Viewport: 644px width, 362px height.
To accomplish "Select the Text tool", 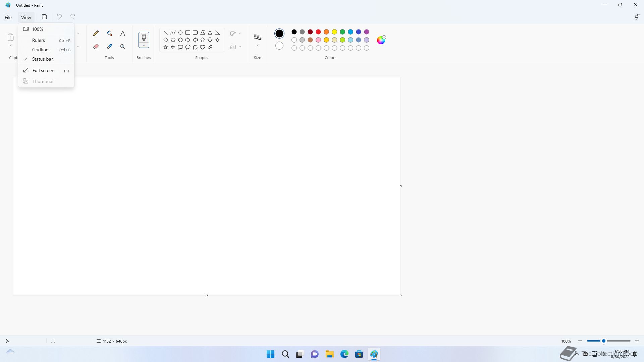I will tap(123, 33).
